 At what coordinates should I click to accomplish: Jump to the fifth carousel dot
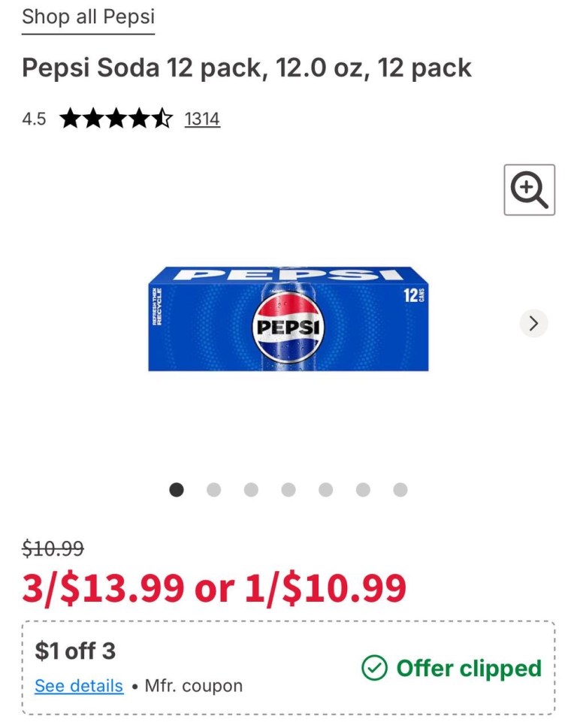326,490
